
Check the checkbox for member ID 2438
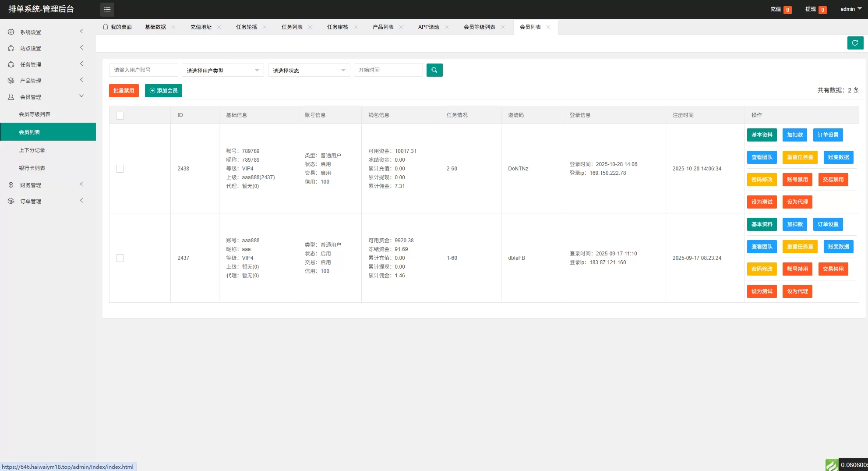(x=120, y=169)
